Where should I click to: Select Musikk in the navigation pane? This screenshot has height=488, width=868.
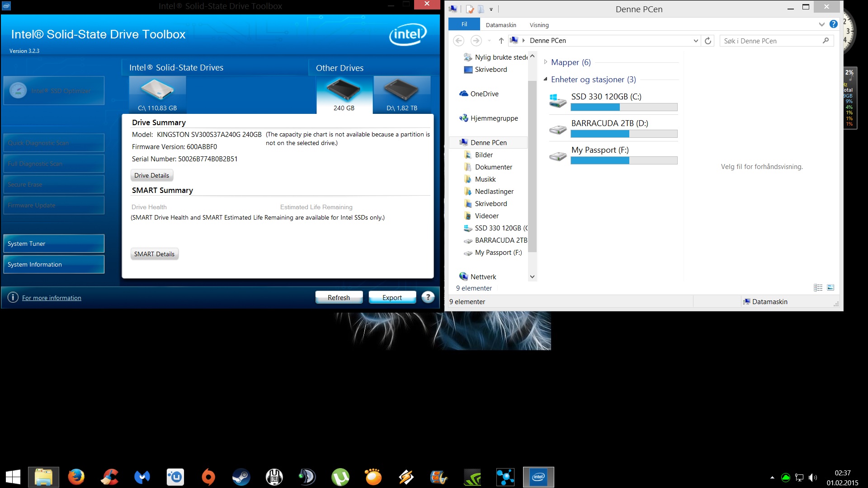480,179
